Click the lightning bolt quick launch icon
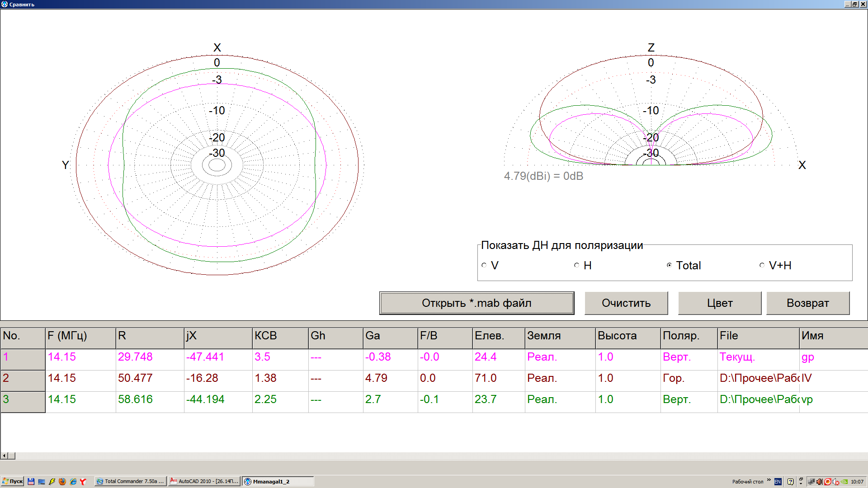Image resolution: width=868 pixels, height=488 pixels. pos(52,482)
